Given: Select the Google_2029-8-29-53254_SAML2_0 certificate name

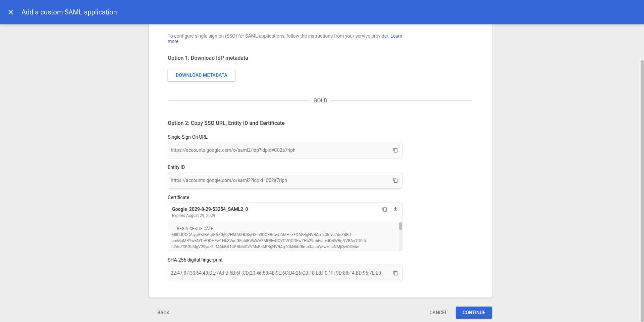Looking at the screenshot, I should (210, 209).
